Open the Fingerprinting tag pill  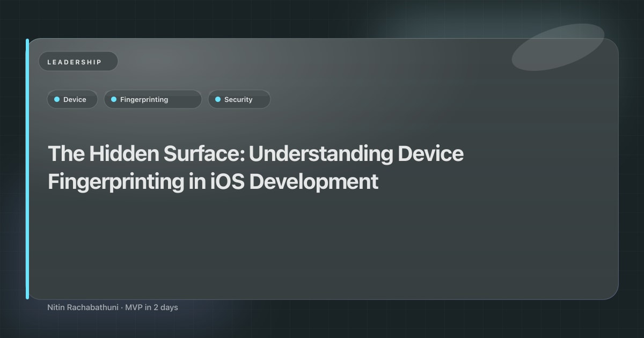[152, 99]
